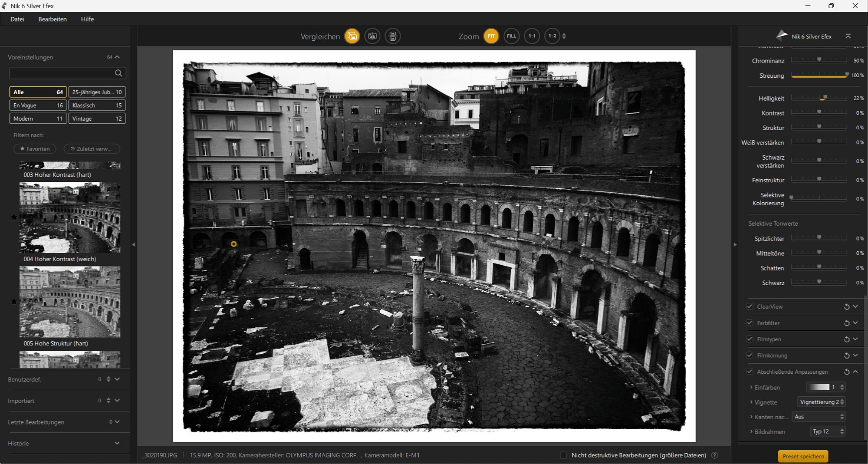Open the Kanten nachbelichten dropdown
The image size is (868, 464).
click(x=819, y=417)
